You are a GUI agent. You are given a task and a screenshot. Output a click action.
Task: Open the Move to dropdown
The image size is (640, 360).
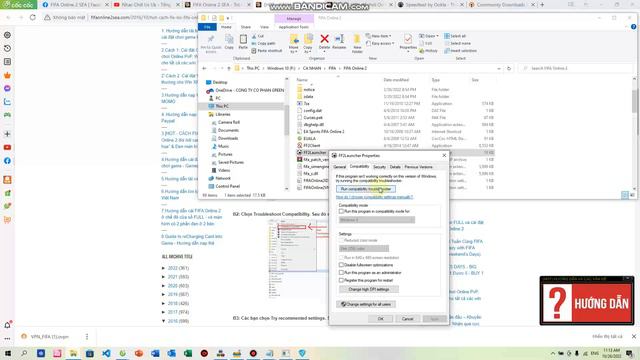[x=293, y=49]
